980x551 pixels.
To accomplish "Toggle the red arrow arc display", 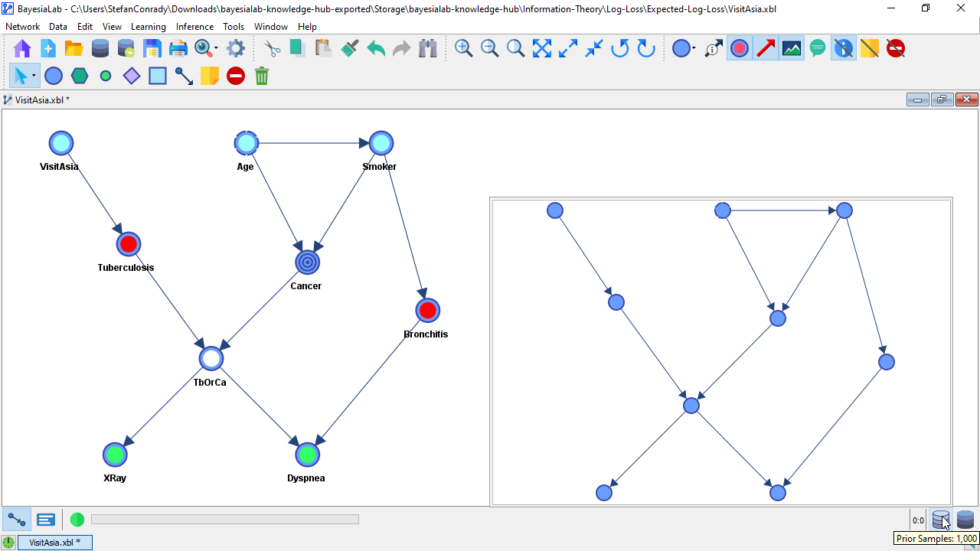I will pyautogui.click(x=766, y=49).
